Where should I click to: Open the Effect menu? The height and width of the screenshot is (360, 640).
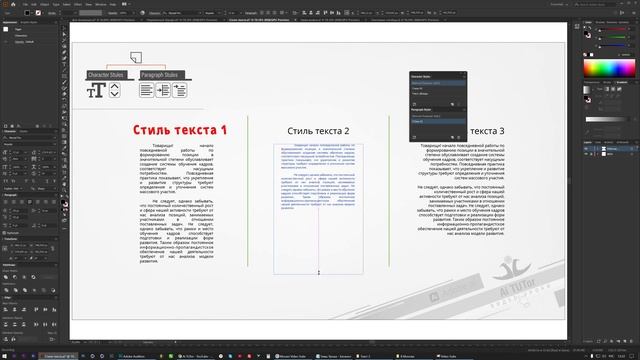click(78, 4)
